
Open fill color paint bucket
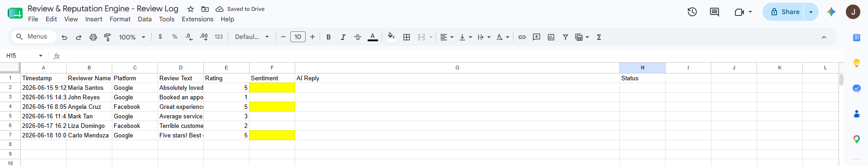(x=391, y=37)
